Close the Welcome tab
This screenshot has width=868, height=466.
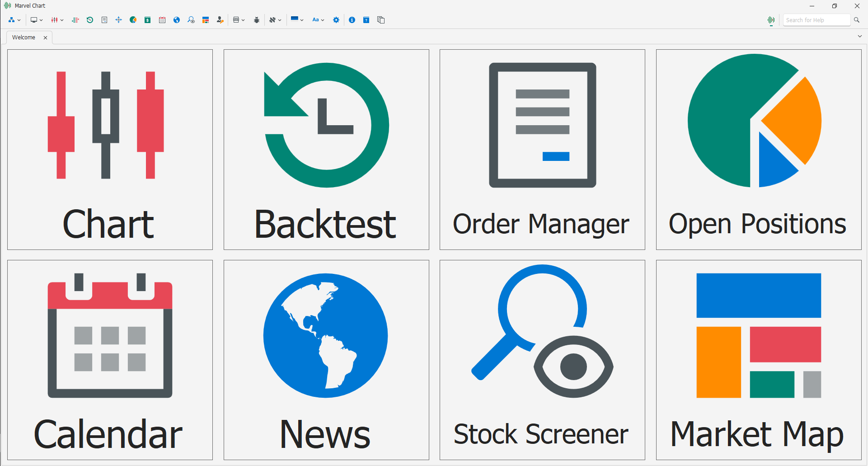pos(45,38)
